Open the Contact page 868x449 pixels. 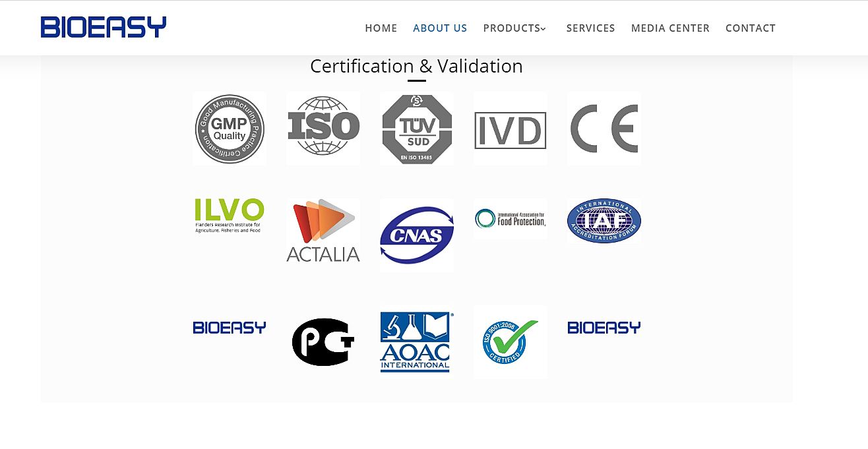coord(751,28)
